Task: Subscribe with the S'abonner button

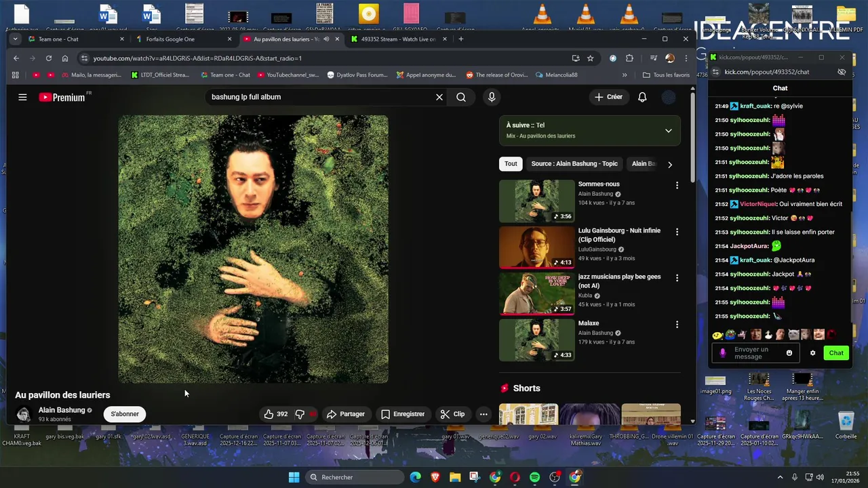Action: tap(125, 414)
